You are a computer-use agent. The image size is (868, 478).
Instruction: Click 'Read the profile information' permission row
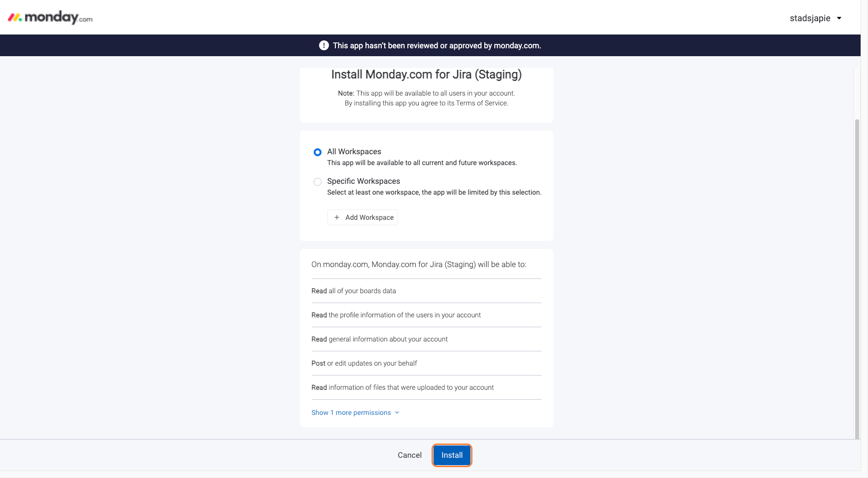point(426,315)
